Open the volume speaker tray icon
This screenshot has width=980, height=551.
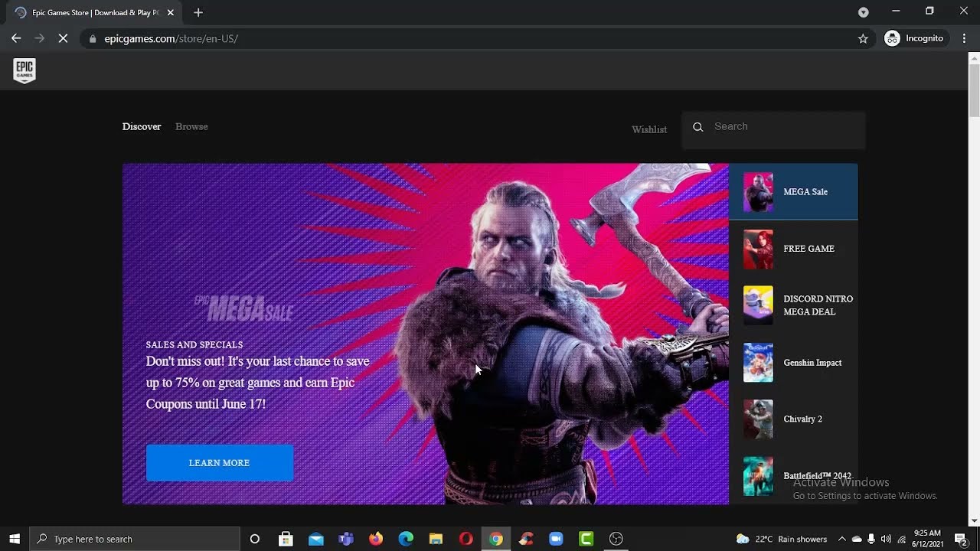pyautogui.click(x=886, y=539)
